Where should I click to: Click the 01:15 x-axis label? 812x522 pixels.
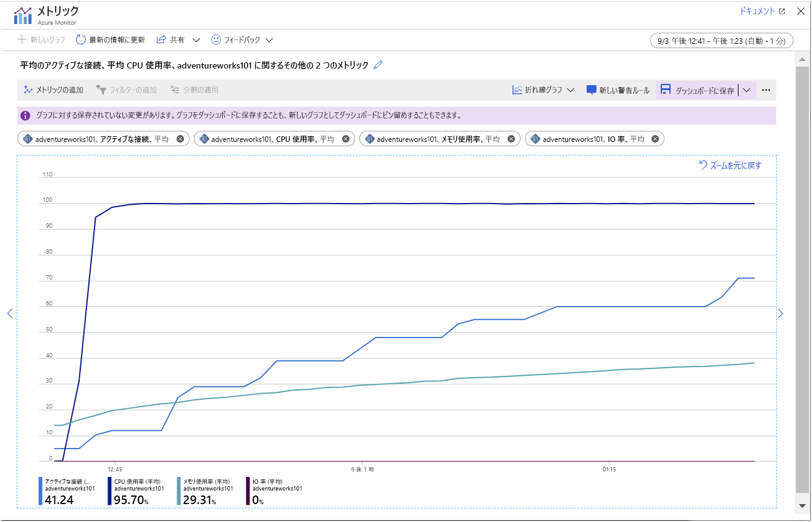tap(609, 469)
